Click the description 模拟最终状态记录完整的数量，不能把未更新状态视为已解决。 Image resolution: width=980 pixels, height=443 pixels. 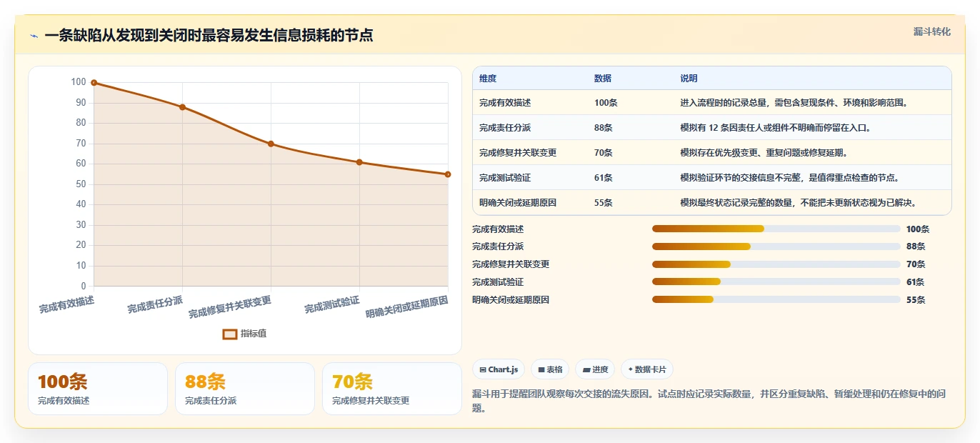click(799, 203)
